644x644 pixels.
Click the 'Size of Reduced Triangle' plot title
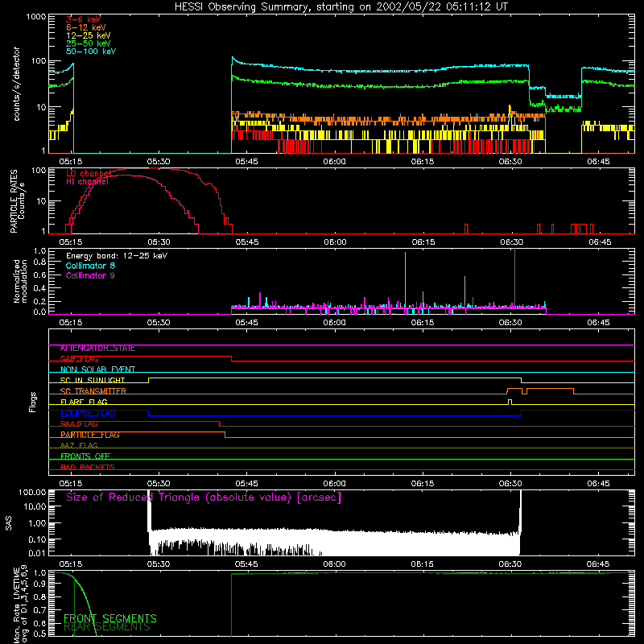pyautogui.click(x=204, y=497)
